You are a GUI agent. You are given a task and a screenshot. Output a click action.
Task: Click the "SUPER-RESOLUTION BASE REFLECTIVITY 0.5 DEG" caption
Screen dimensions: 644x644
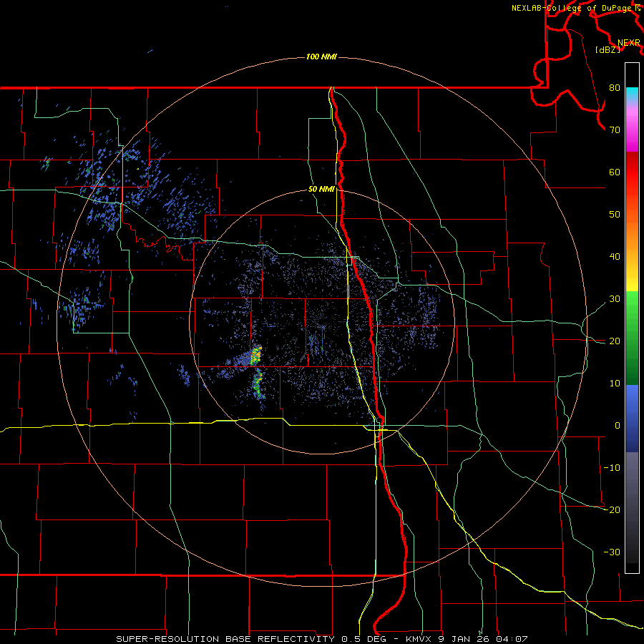[251, 639]
